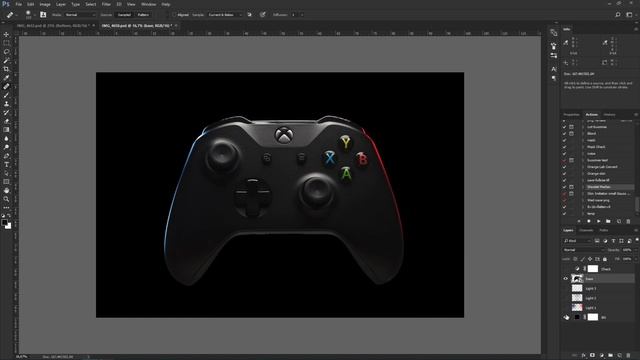Select the Lasso tool

coord(6,52)
